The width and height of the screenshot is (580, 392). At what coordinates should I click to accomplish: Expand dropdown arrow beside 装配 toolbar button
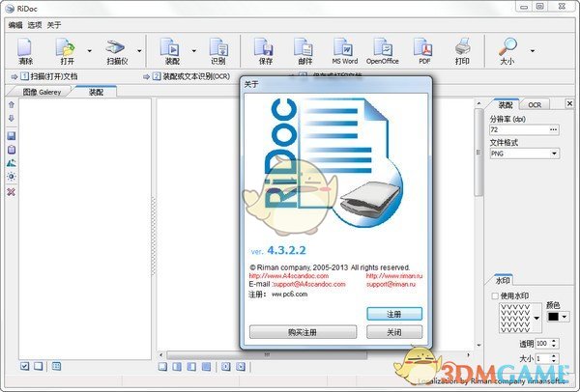point(194,50)
